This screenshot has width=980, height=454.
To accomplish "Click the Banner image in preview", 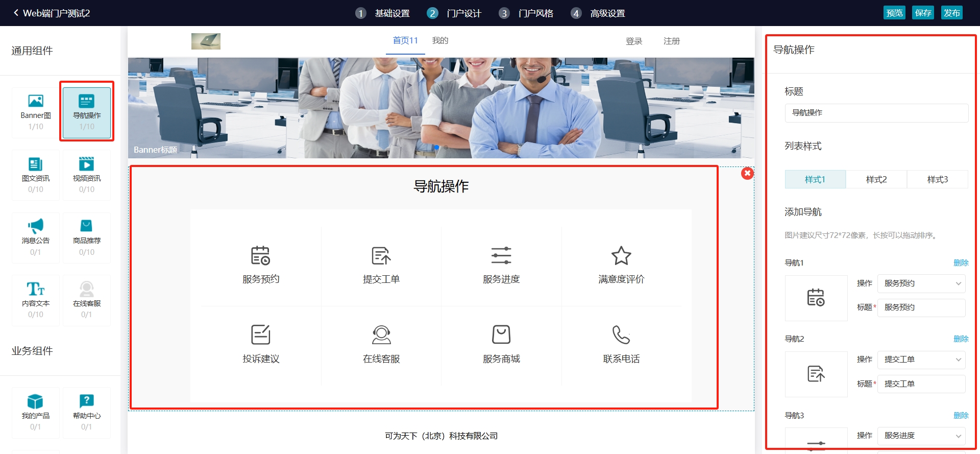I will 441,108.
